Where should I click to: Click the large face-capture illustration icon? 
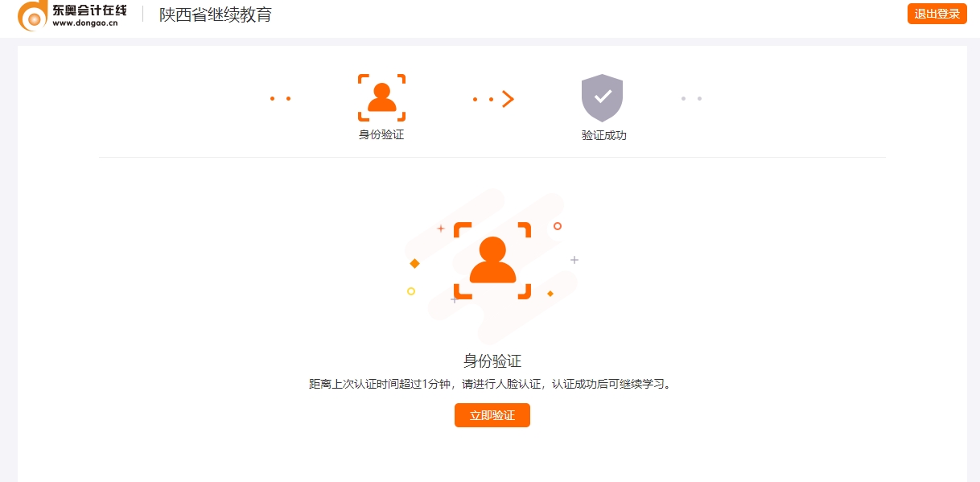point(492,260)
